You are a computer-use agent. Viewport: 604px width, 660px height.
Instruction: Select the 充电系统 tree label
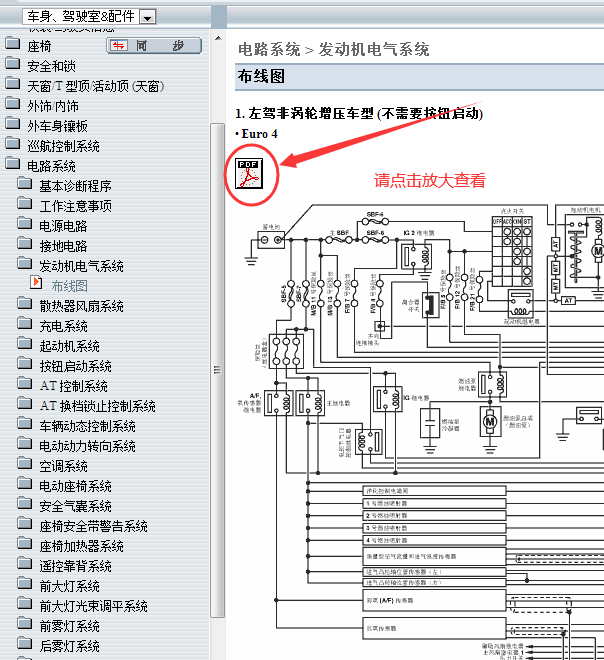(x=64, y=326)
